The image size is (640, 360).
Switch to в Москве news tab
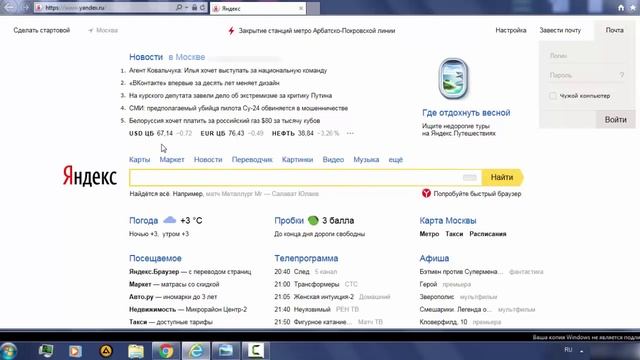pyautogui.click(x=187, y=57)
